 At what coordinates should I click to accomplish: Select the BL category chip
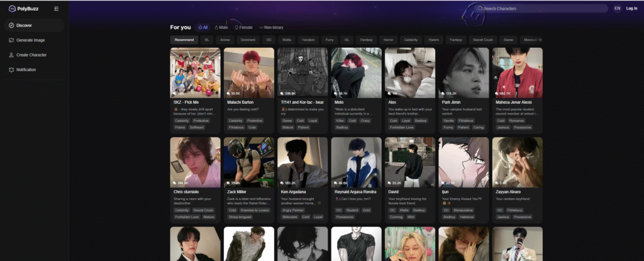pyautogui.click(x=207, y=40)
